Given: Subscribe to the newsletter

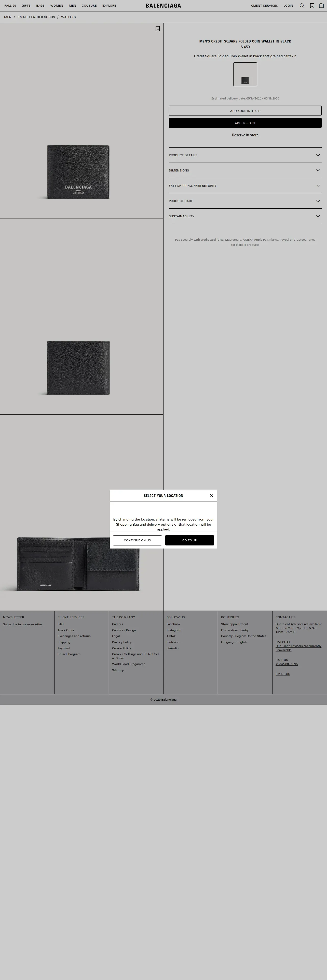Looking at the screenshot, I should point(22,624).
